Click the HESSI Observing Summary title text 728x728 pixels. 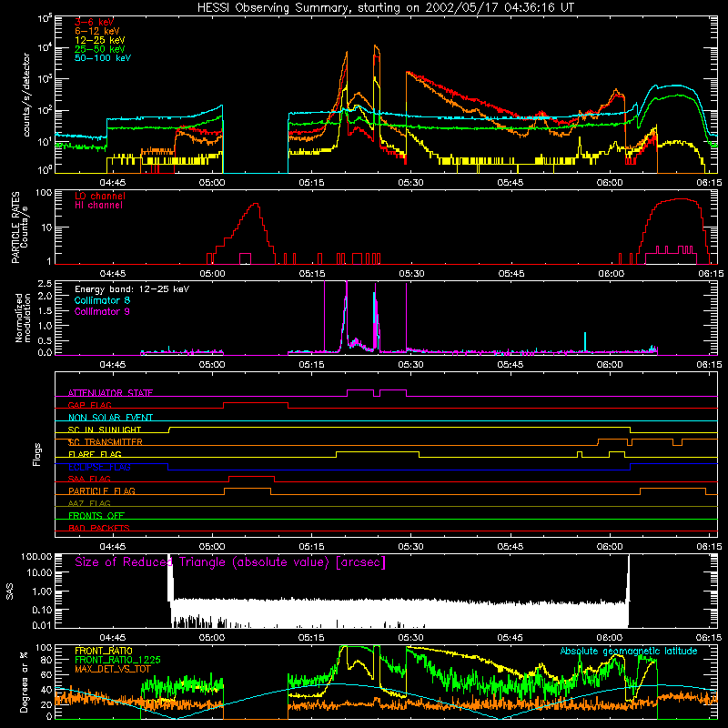(x=386, y=8)
